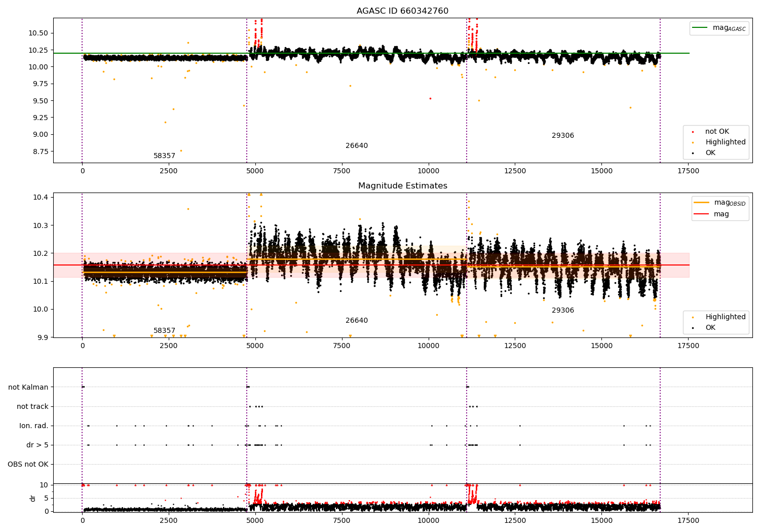Click 'Highlighted' in the middle plot legend
This screenshot has height=532, width=760.
(725, 317)
